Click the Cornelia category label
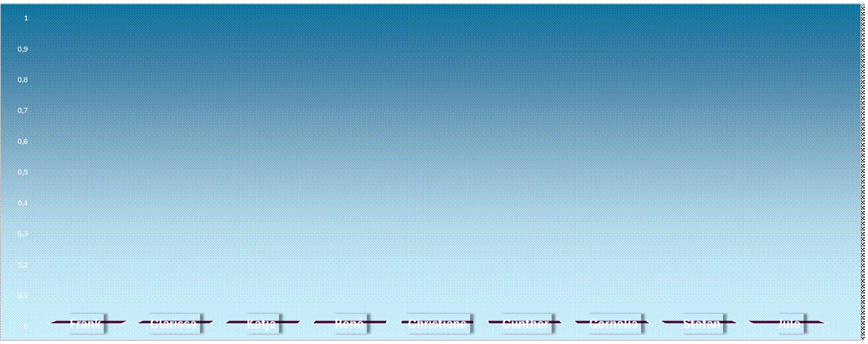Image resolution: width=868 pixels, height=344 pixels. [613, 323]
